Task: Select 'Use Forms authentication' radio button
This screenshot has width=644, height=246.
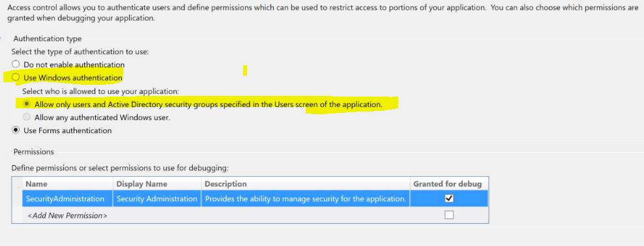Action: (16, 131)
